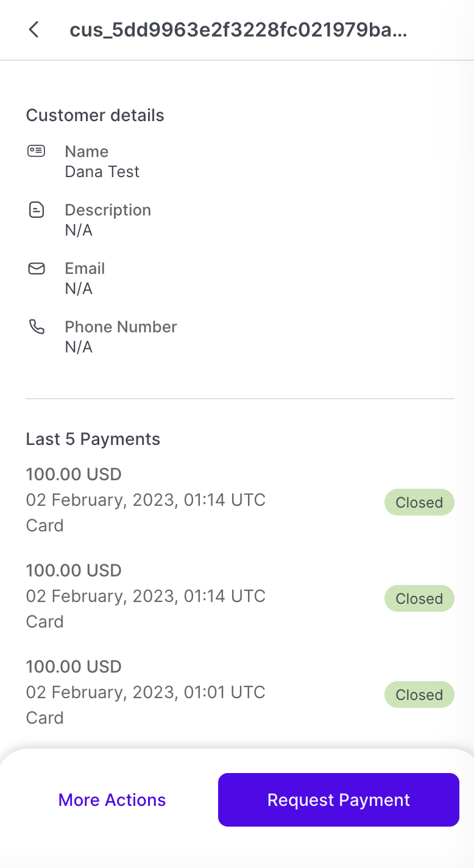Click the third payment's Closed badge

pos(419,695)
